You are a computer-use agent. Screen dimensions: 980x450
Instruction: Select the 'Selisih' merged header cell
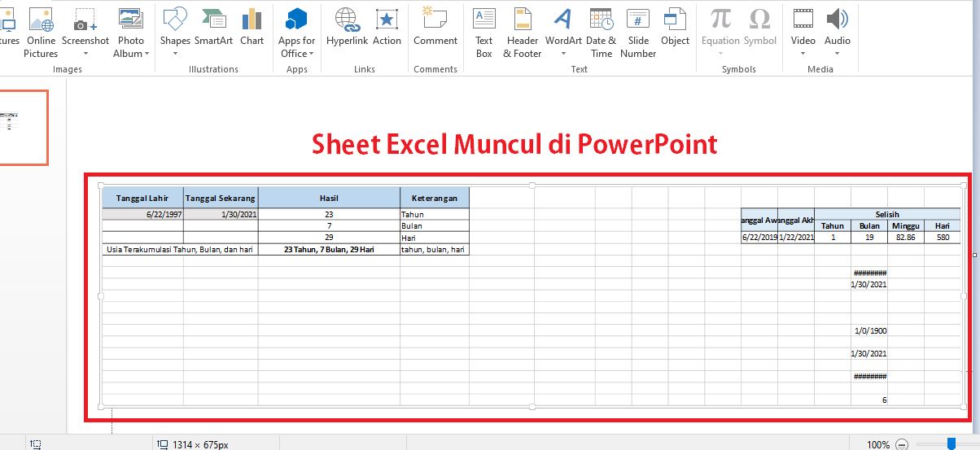tap(887, 214)
